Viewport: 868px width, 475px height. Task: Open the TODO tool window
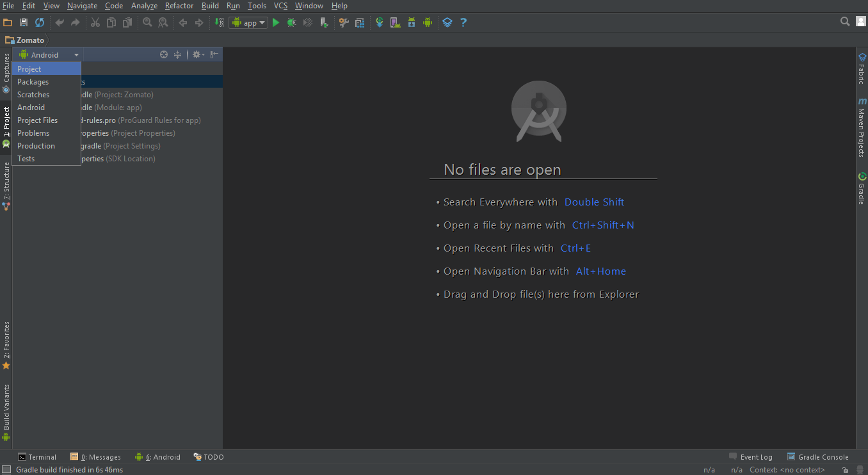coord(209,457)
